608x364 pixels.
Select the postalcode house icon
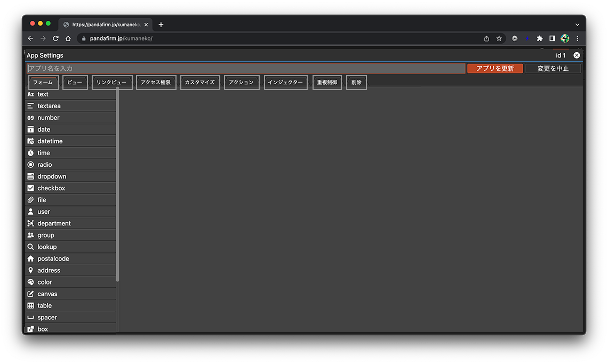pyautogui.click(x=30, y=258)
